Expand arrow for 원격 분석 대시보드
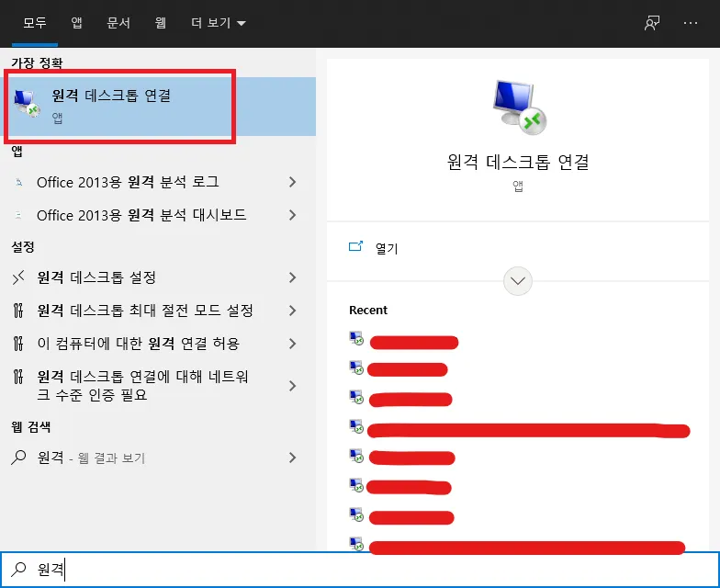Image resolution: width=720 pixels, height=588 pixels. pos(292,215)
